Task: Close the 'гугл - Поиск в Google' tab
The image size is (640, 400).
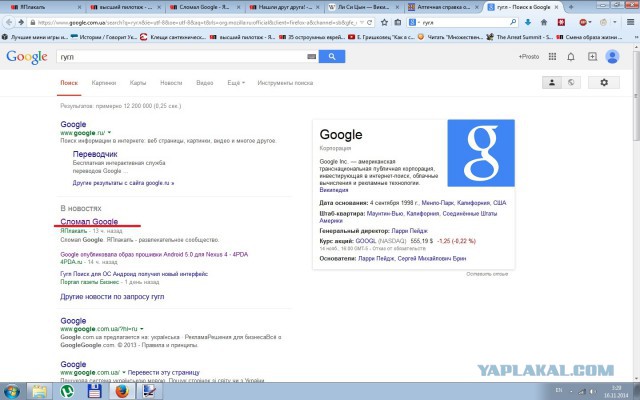Action: [556, 7]
